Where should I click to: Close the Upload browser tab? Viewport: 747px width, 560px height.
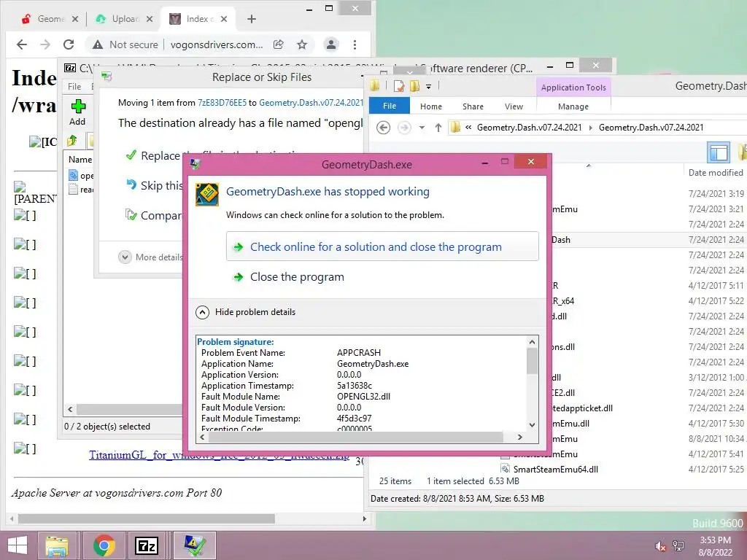tap(150, 19)
